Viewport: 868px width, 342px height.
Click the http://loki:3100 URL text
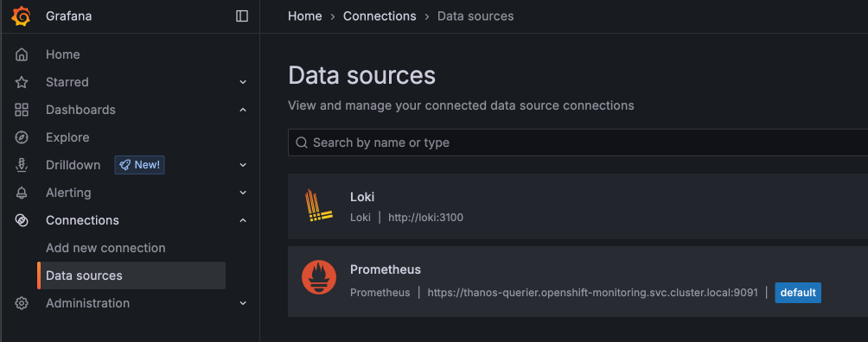pyautogui.click(x=425, y=218)
